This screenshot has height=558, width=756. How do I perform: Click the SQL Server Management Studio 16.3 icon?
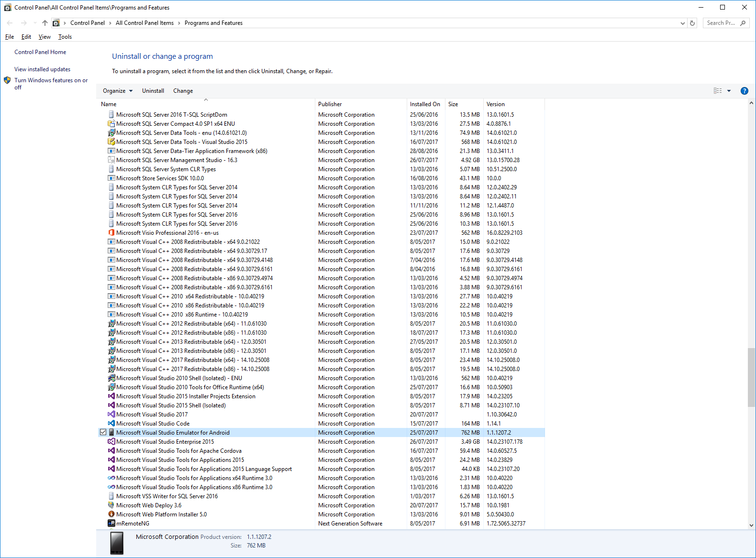click(111, 160)
